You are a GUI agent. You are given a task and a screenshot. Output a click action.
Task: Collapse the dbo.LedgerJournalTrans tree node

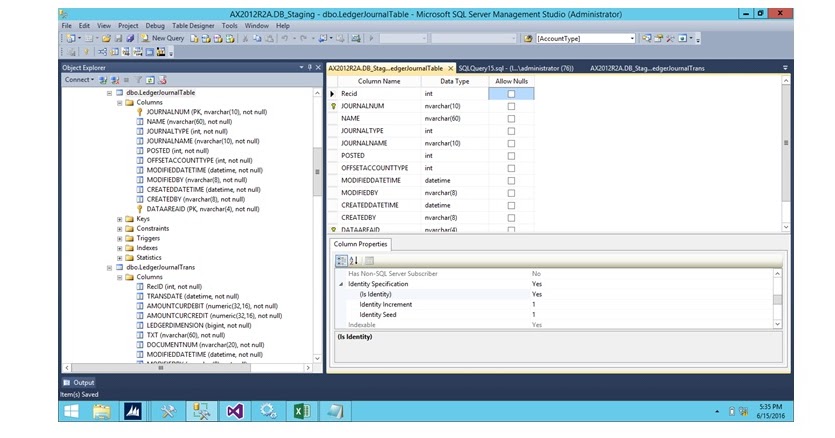pos(109,267)
